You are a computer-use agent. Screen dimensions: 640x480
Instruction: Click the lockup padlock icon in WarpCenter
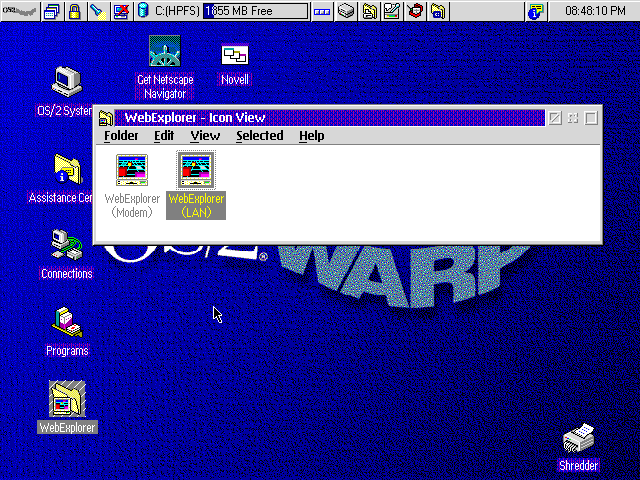pyautogui.click(x=74, y=12)
